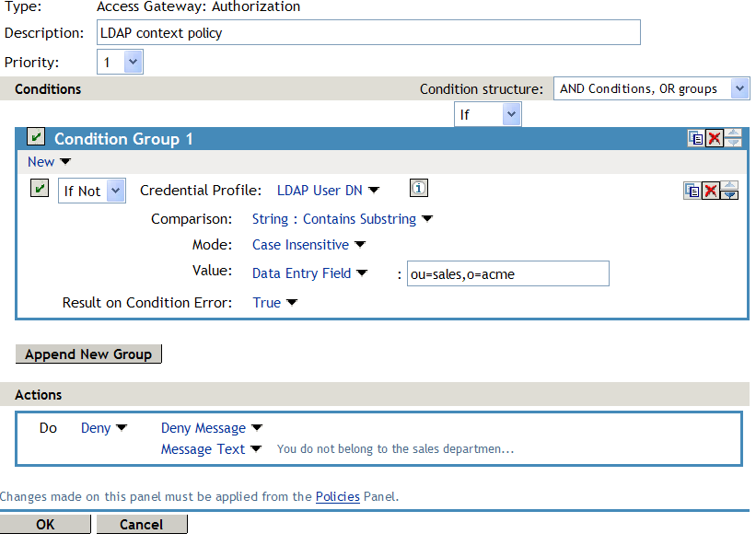This screenshot has width=756, height=534.
Task: Delete Condition Group 1 via red X icon
Action: click(714, 136)
